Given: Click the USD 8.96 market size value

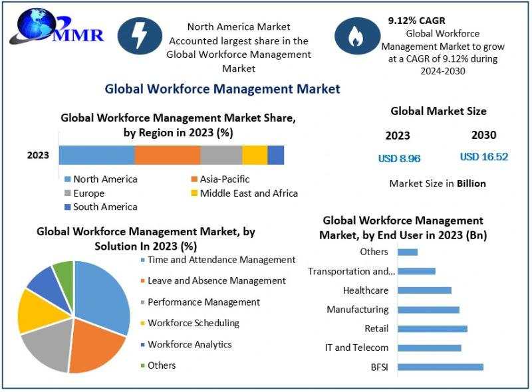Looking at the screenshot, I should pos(399,158).
